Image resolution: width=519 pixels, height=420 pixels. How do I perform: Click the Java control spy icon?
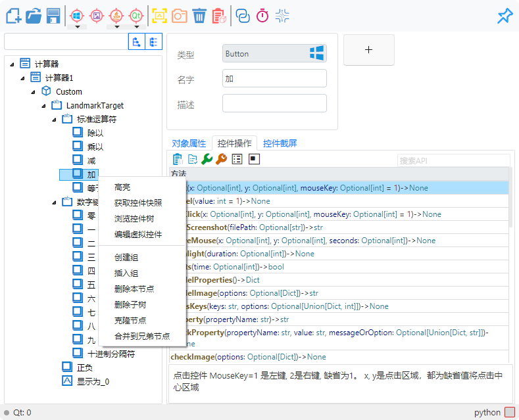(116, 15)
